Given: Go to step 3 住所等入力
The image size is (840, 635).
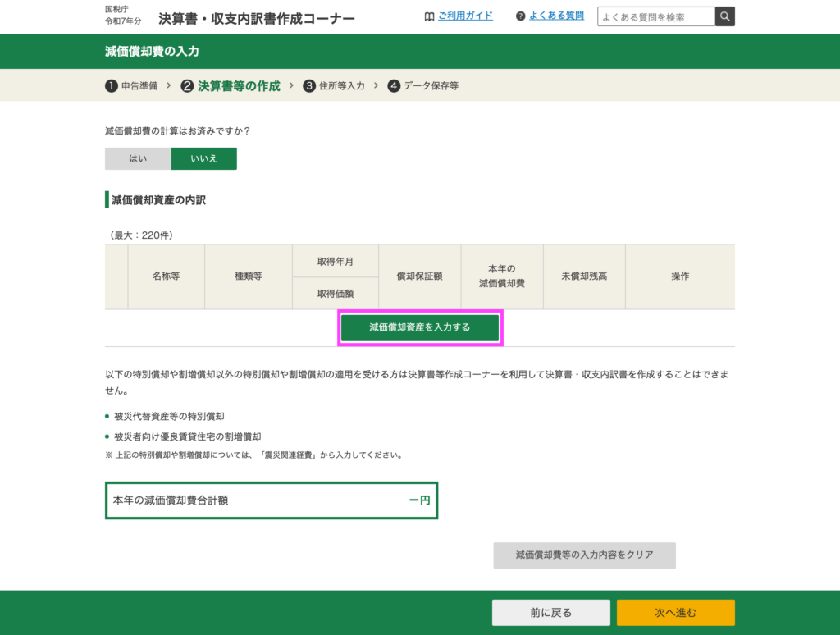Looking at the screenshot, I should point(334,85).
